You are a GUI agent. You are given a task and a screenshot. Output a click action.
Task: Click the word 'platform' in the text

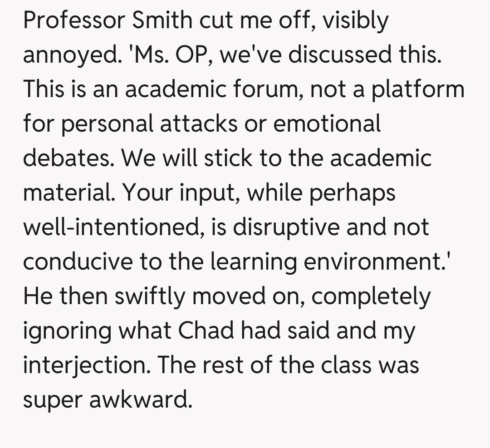coord(418,89)
